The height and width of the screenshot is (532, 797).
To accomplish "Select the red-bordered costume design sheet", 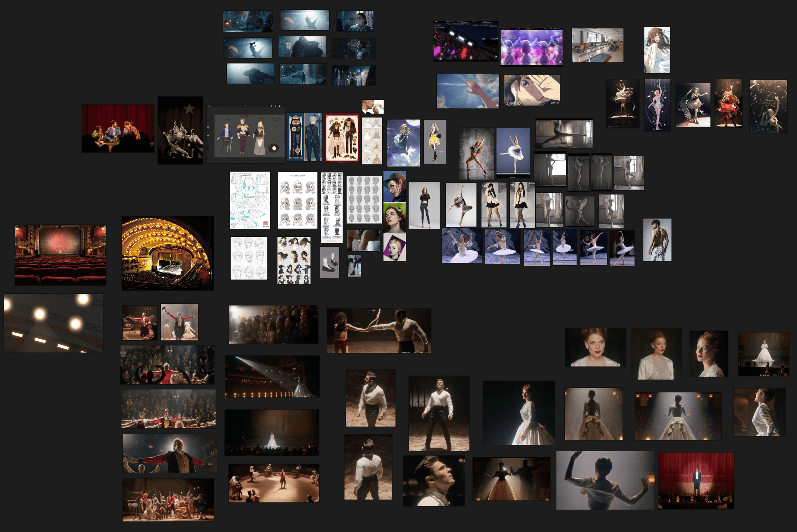I will [x=342, y=138].
